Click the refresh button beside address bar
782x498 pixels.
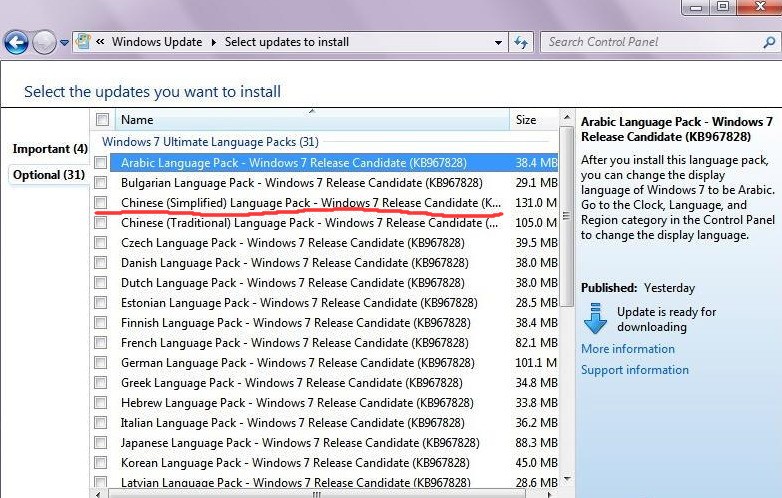(x=521, y=43)
